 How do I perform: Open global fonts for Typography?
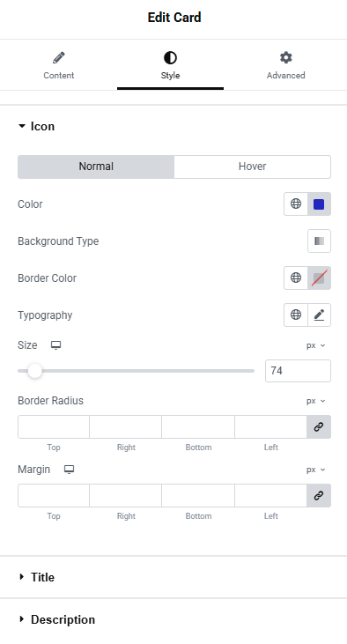pyautogui.click(x=296, y=315)
